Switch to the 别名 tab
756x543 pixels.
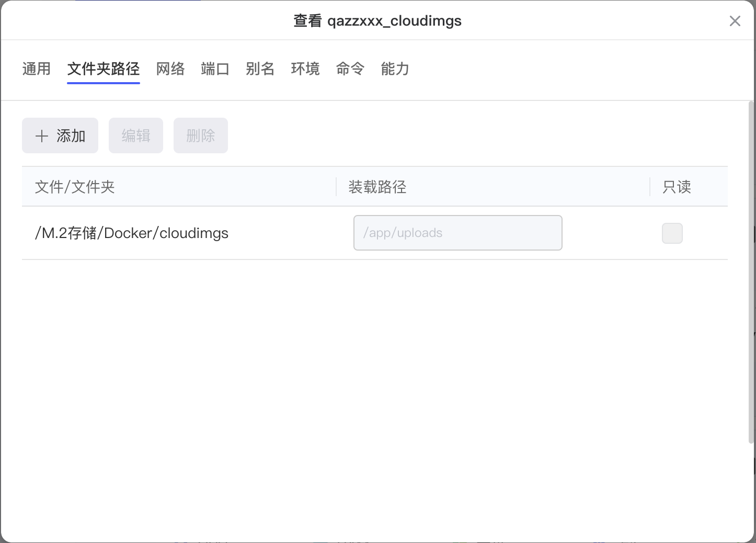tap(260, 69)
